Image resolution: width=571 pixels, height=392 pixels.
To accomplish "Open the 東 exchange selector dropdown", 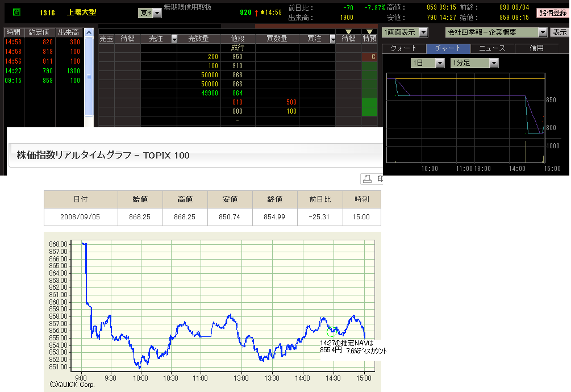I will [x=157, y=13].
